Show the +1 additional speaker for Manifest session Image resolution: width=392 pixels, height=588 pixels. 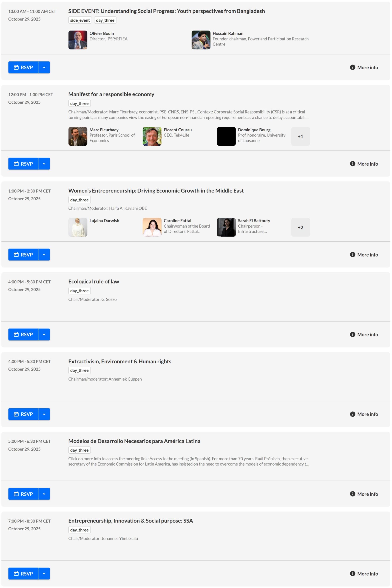pyautogui.click(x=300, y=136)
